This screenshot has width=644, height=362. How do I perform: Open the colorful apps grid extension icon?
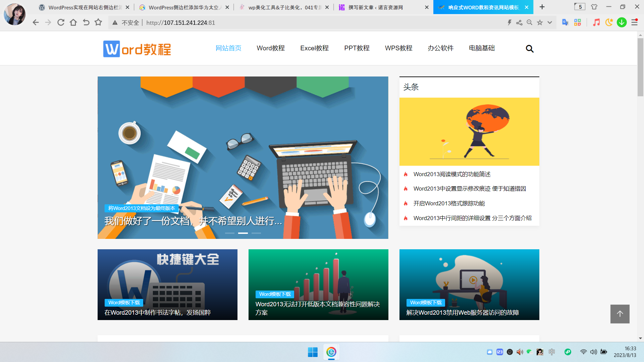(x=578, y=22)
